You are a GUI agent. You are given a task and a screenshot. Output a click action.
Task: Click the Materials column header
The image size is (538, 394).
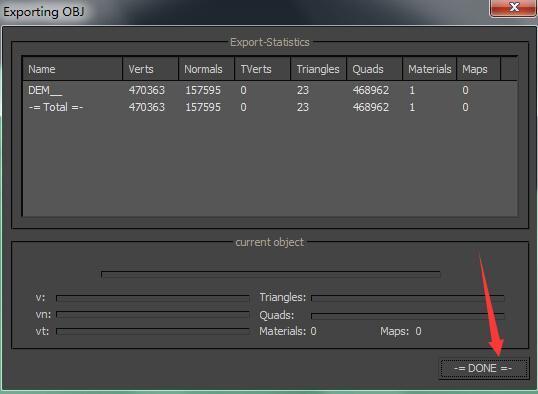(x=430, y=69)
